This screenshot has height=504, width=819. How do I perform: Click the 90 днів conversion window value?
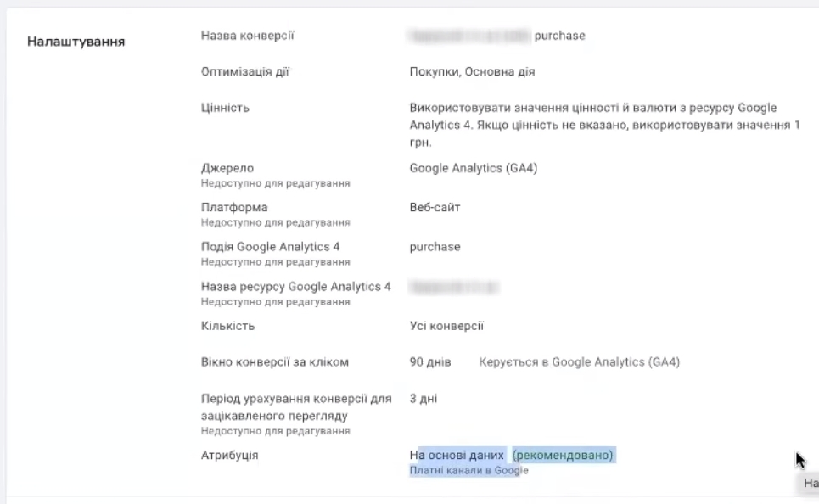(430, 362)
